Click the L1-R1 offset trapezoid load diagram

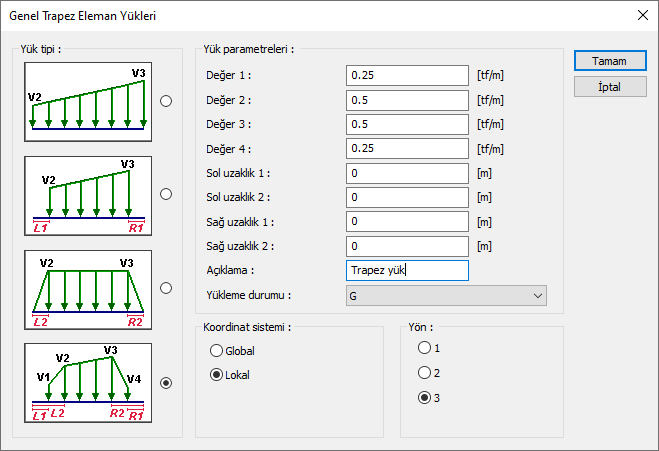tap(87, 194)
